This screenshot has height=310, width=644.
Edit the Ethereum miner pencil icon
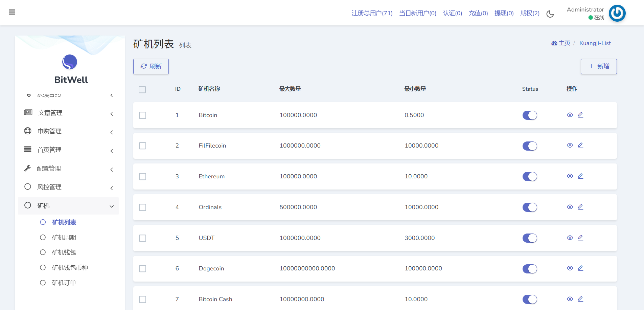(580, 176)
